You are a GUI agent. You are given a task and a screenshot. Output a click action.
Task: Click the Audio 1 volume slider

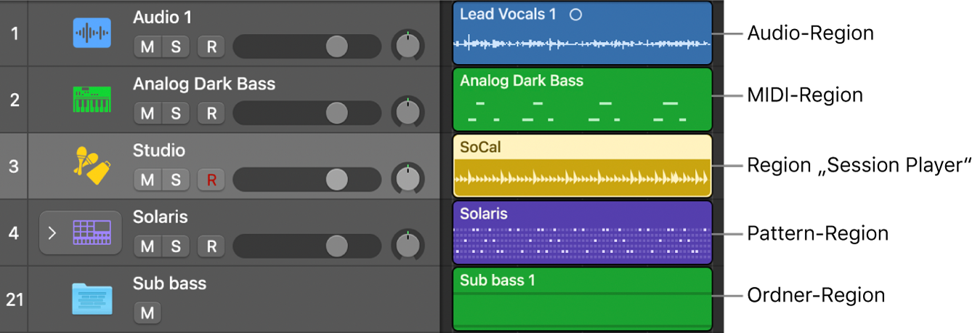click(x=307, y=47)
